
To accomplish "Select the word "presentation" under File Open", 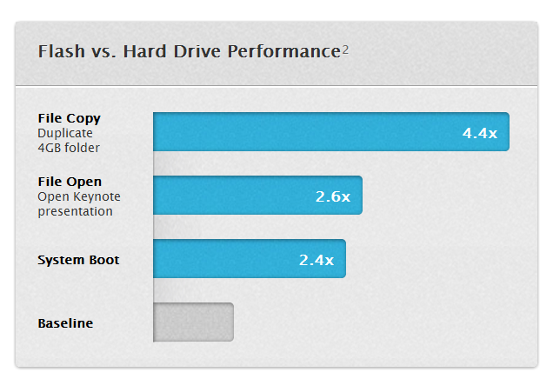I will click(75, 210).
